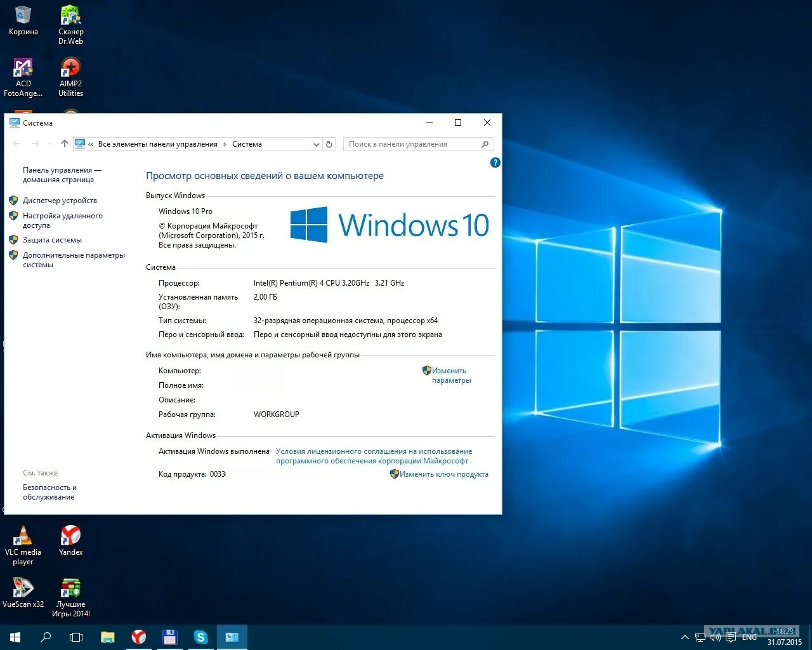Click the System window title icon
812x650 pixels.
click(15, 123)
